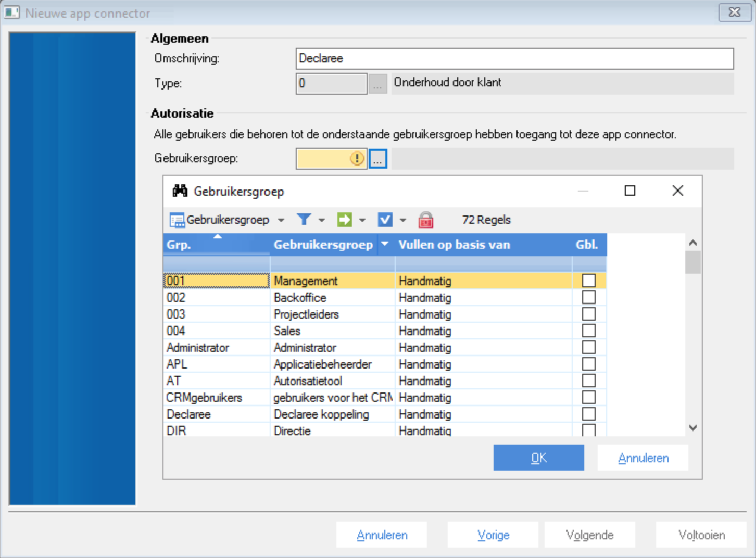756x558 pixels.
Task: Click the yellow warning icon in Gebruikersgroep field
Action: pos(357,158)
